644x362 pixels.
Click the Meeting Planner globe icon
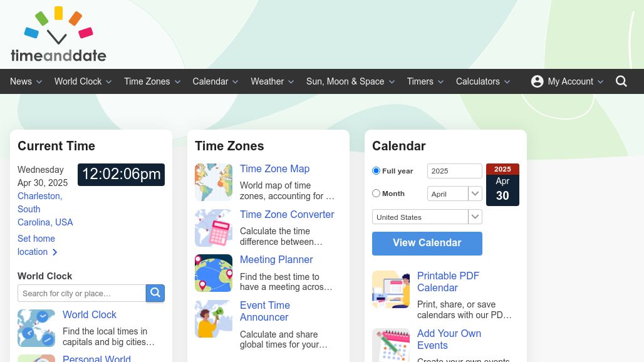point(214,273)
